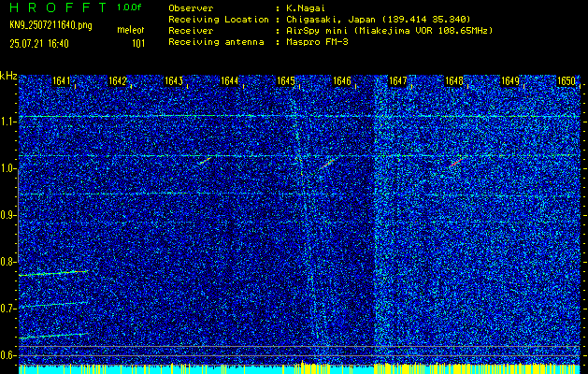Click the observer name K.Nagai

pyautogui.click(x=306, y=8)
